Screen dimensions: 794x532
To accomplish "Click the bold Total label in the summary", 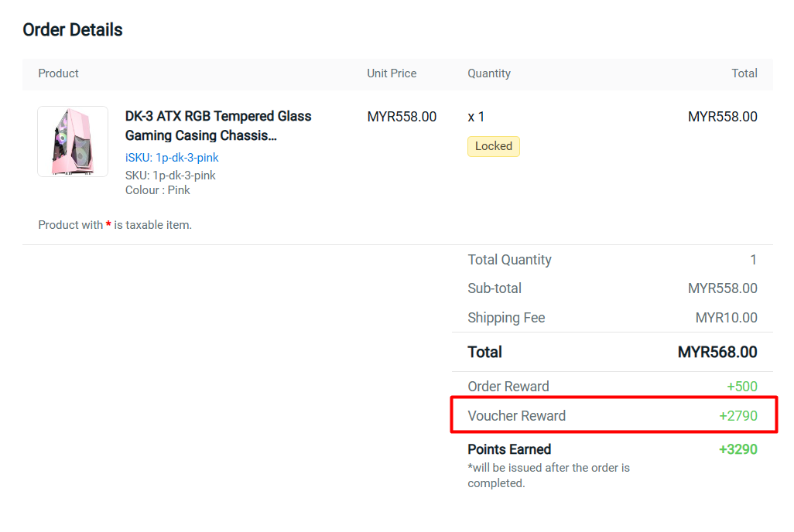I will (x=484, y=352).
